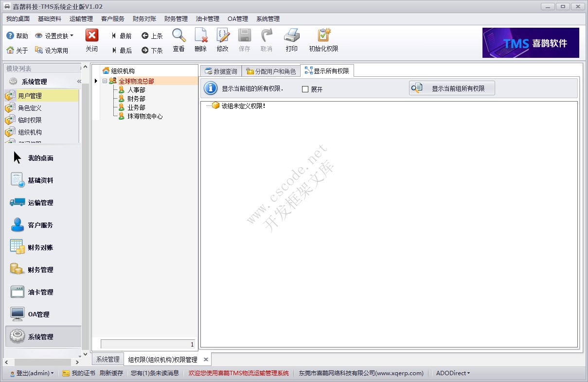Click the sidebar scroll down chevron

(x=86, y=355)
